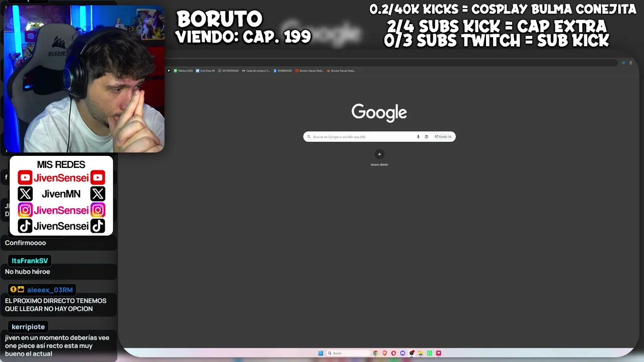Open File Explorer from the taskbar
The width and height of the screenshot is (644, 362).
click(421, 353)
